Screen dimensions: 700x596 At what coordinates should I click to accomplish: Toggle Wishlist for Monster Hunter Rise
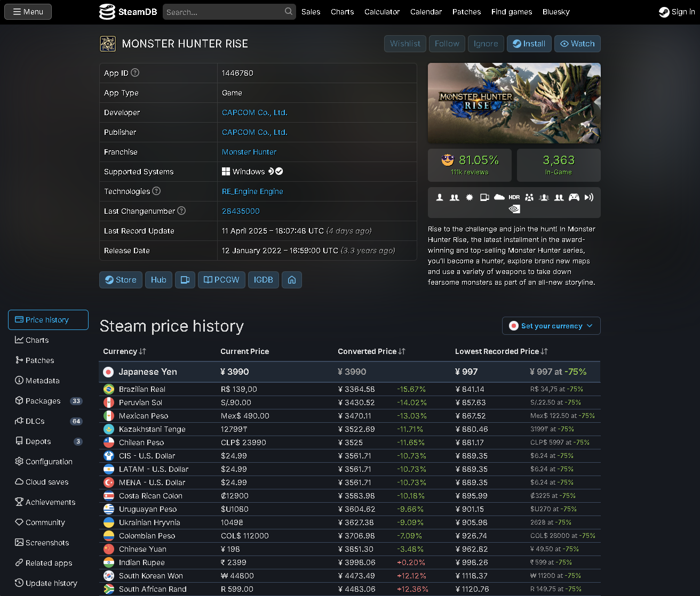point(405,44)
